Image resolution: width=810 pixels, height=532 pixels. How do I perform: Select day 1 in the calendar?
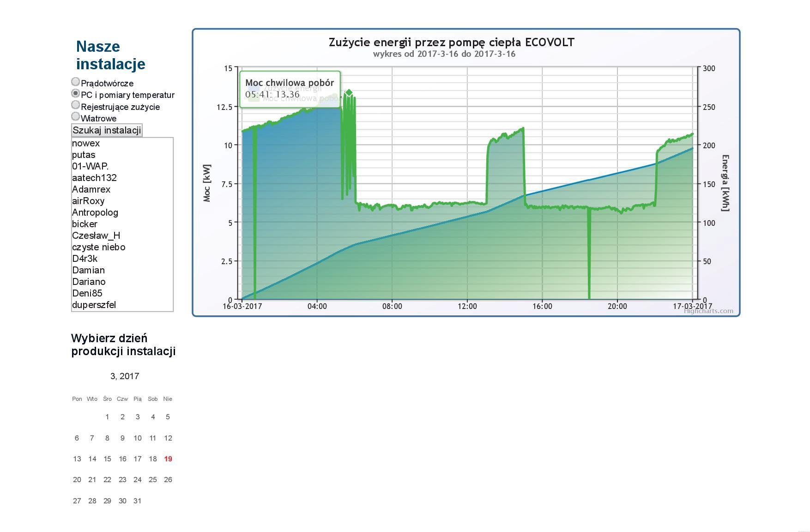click(107, 417)
